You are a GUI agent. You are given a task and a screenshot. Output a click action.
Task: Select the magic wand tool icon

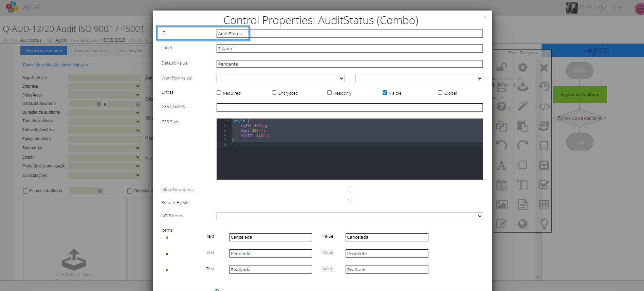[x=523, y=106]
